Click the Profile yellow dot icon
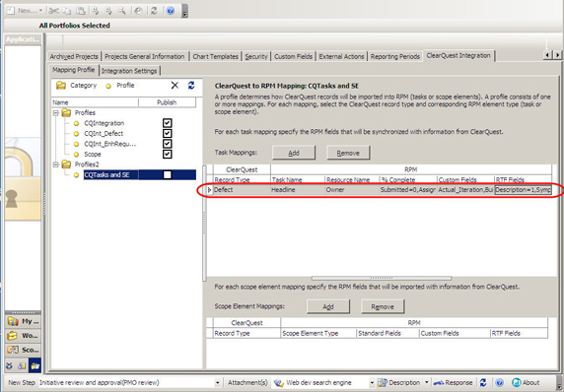The image size is (564, 392). coord(108,86)
